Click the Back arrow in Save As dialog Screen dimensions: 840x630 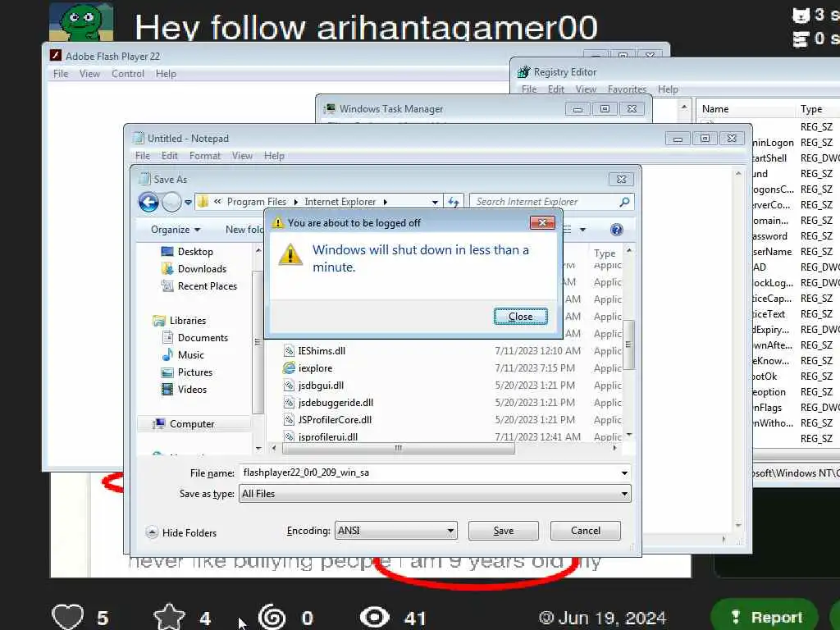[149, 202]
